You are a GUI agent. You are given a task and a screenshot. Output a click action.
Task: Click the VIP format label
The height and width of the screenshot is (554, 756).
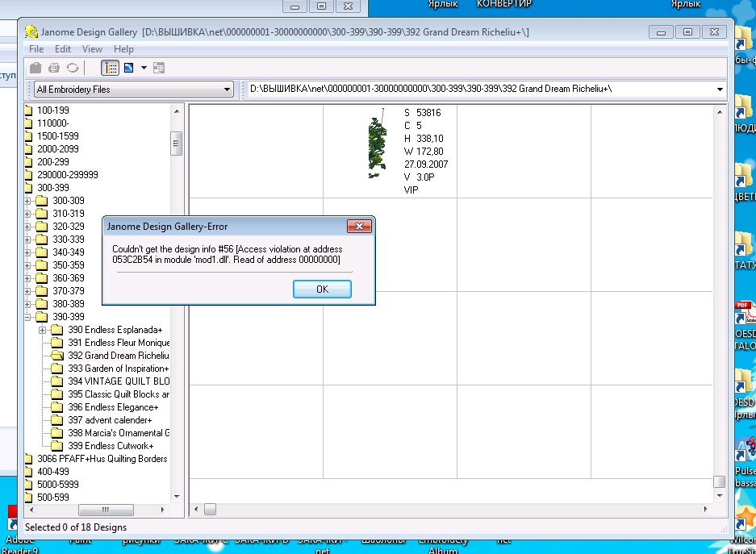411,190
